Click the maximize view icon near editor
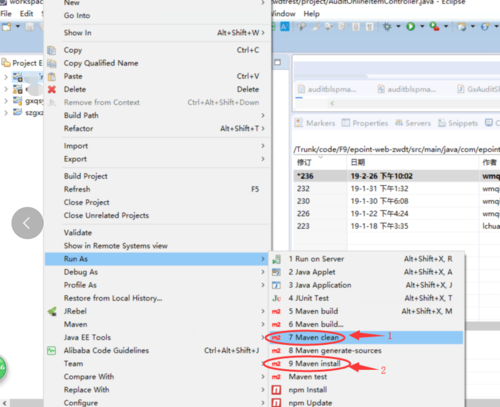500x407 pixels. (x=277, y=62)
